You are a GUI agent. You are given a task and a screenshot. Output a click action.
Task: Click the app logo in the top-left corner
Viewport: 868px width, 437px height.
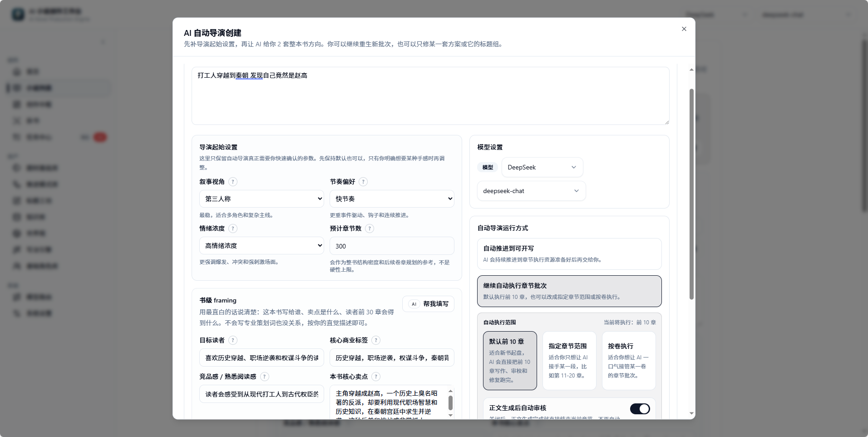(x=18, y=14)
